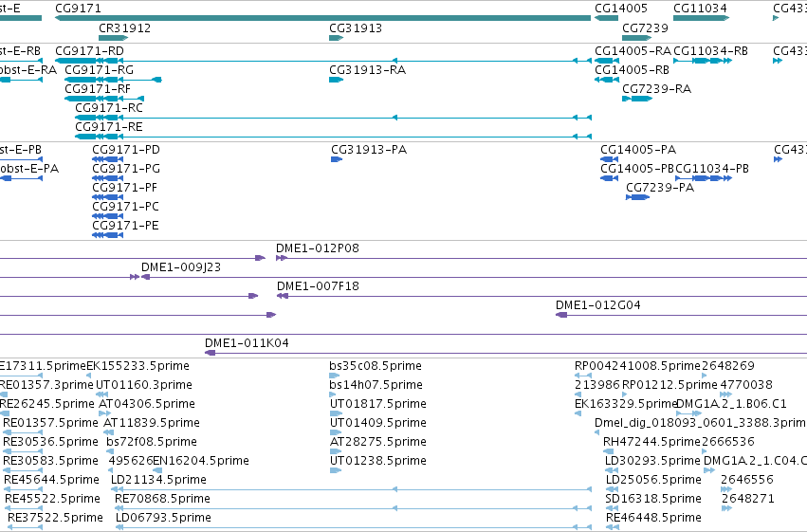Image resolution: width=807 pixels, height=532 pixels.
Task: Select EST UT01238.5prime
Action: pyautogui.click(x=378, y=461)
